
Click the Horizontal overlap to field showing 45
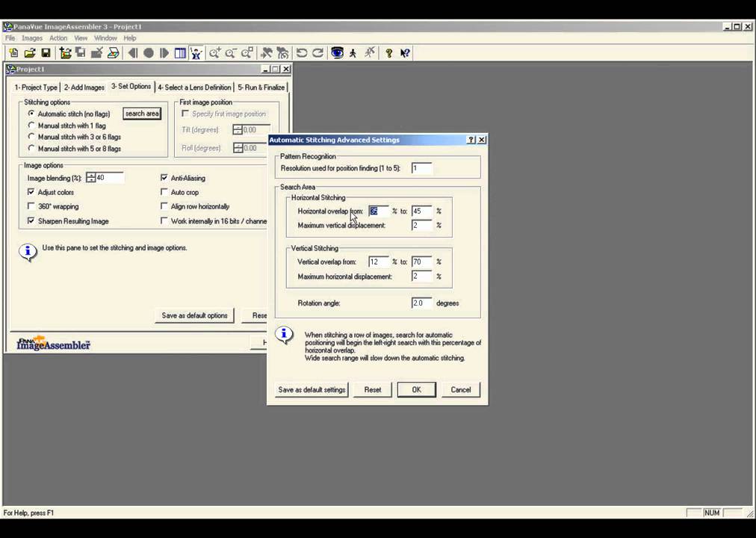click(422, 211)
